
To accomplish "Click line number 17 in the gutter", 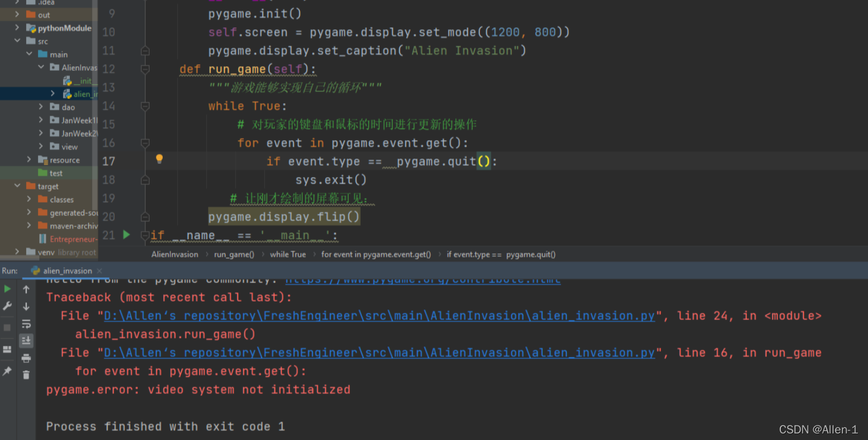I will click(x=108, y=161).
